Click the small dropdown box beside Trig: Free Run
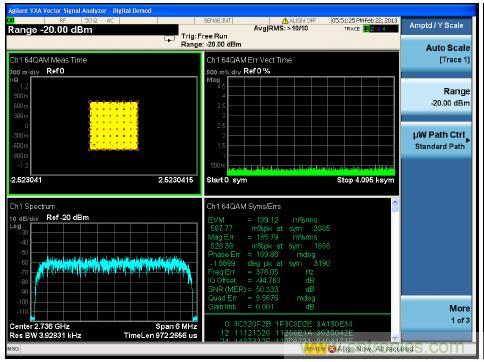Viewport: 484px width, 362px height. coord(169,39)
